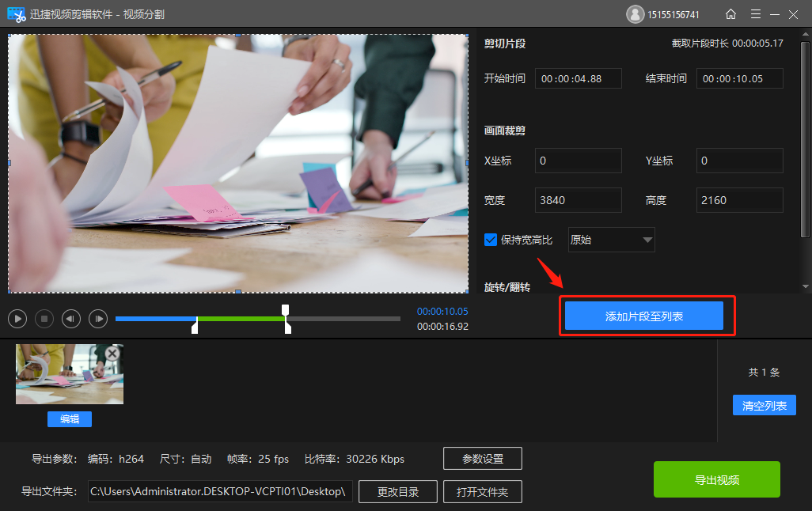
Task: Click 打开文件夹 button
Action: pos(483,492)
